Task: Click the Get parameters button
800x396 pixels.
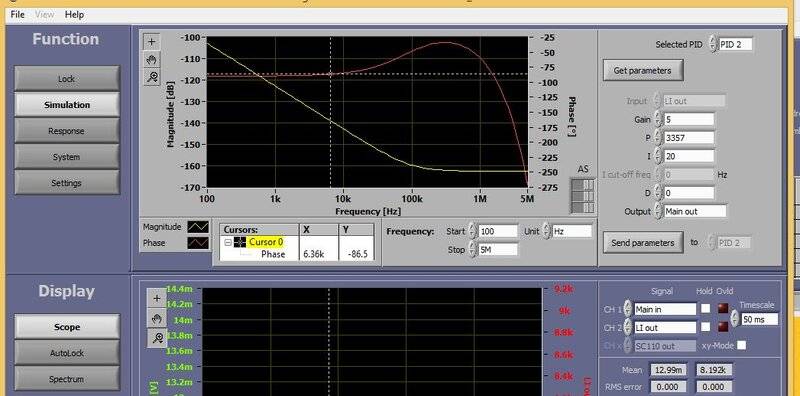Action: [x=642, y=70]
